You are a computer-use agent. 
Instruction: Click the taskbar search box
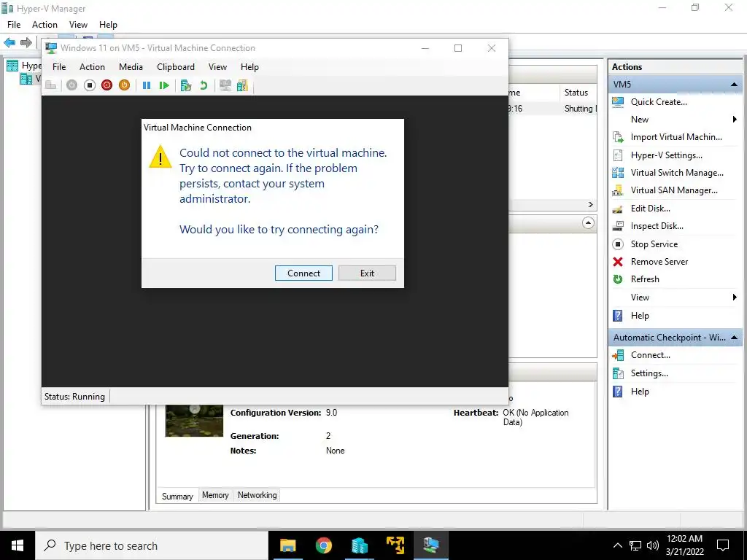point(152,545)
